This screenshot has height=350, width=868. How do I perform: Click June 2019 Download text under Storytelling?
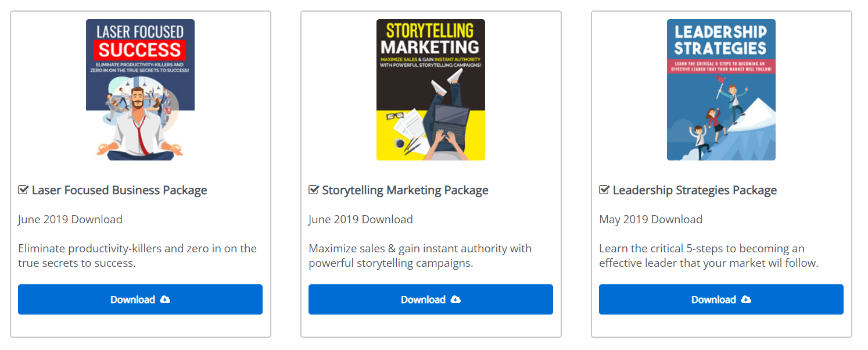click(x=361, y=219)
